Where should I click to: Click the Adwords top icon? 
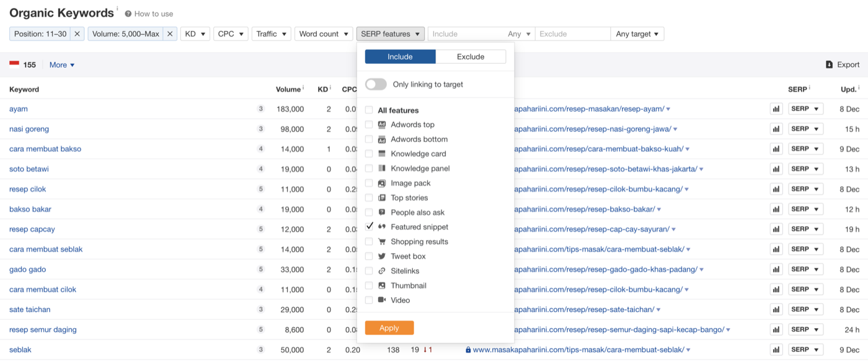point(382,125)
